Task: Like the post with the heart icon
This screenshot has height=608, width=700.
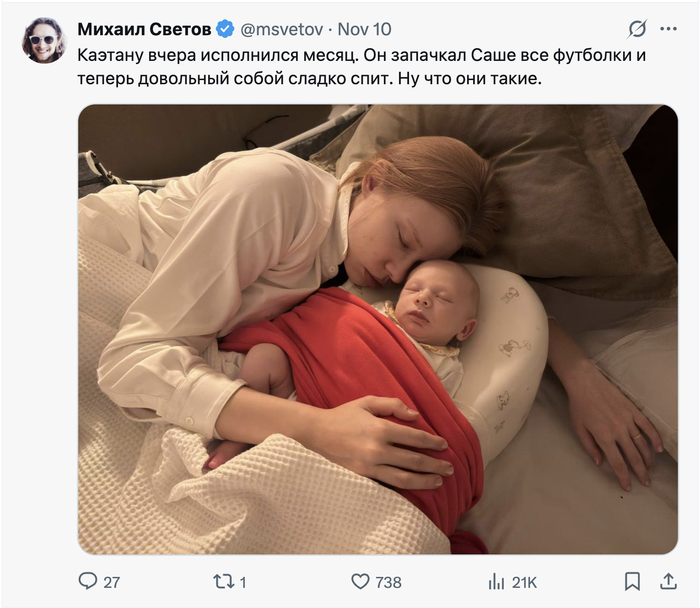Action: [360, 581]
